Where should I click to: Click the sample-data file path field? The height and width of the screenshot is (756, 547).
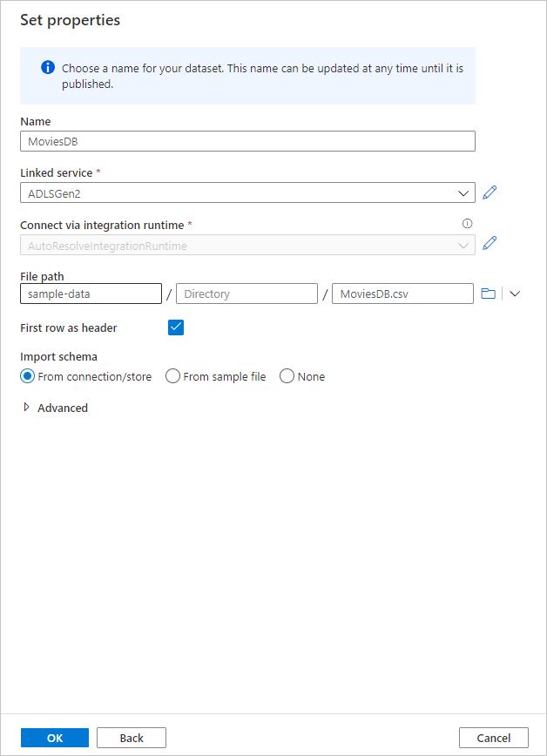pos(90,294)
